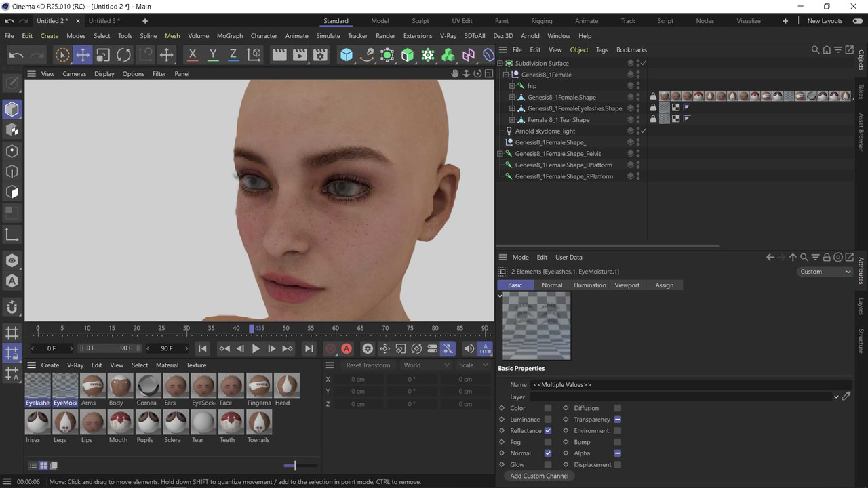This screenshot has width=868, height=488.
Task: Open the object manager search icon
Action: click(815, 49)
